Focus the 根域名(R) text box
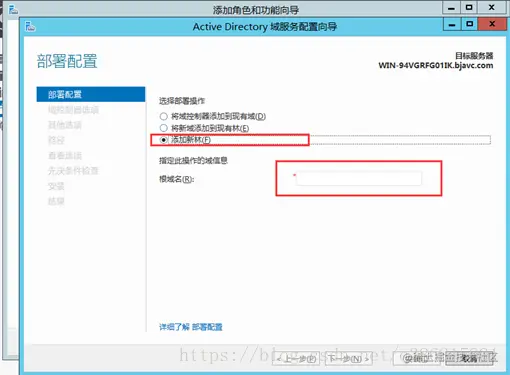Viewport: 510px width, 375px height. (359, 179)
